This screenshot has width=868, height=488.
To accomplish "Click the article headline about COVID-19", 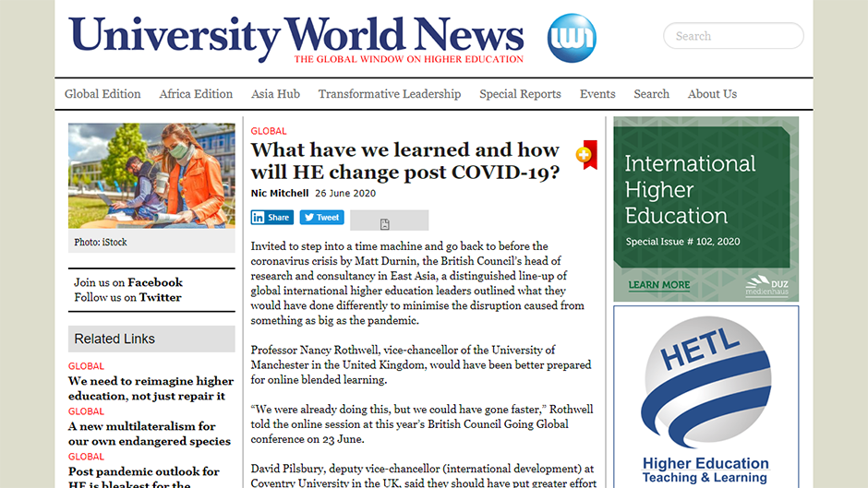I will click(405, 161).
